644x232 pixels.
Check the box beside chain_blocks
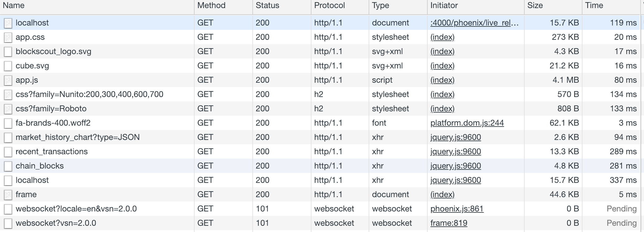click(8, 165)
